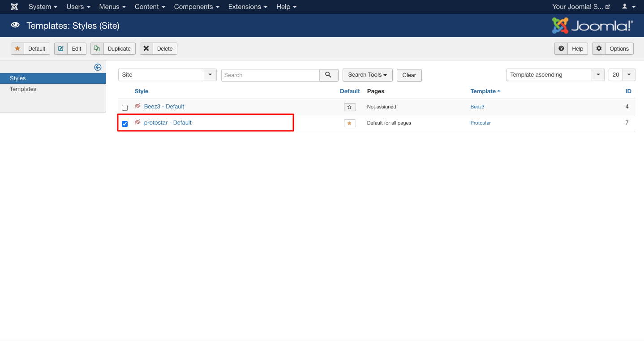Sort by the Style column header
The image size is (644, 341).
click(x=142, y=91)
